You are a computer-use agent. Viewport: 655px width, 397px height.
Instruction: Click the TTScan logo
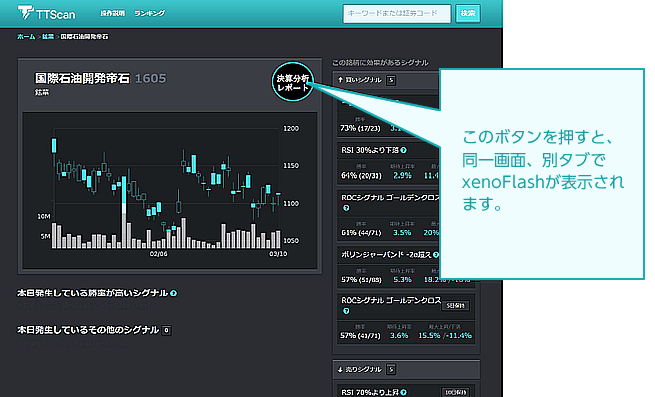click(x=46, y=13)
